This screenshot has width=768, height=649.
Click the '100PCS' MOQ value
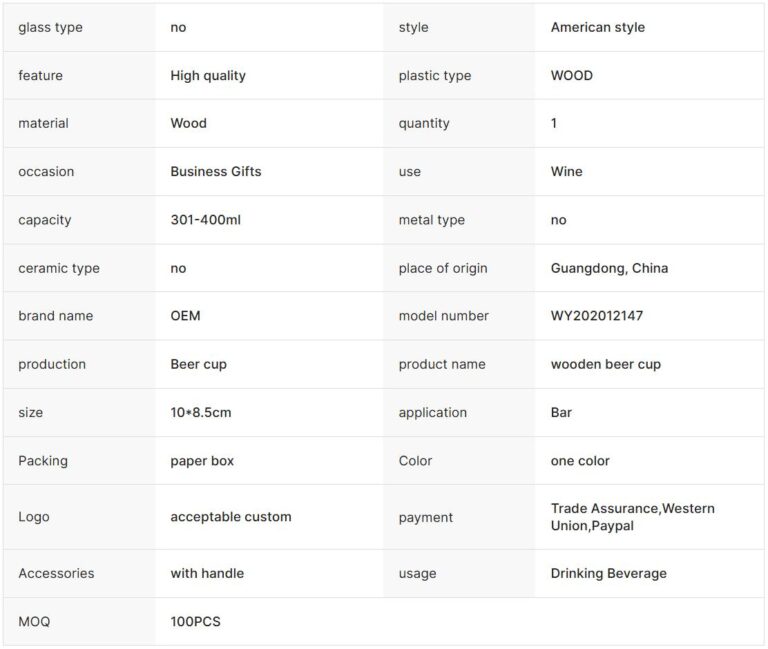pos(195,622)
